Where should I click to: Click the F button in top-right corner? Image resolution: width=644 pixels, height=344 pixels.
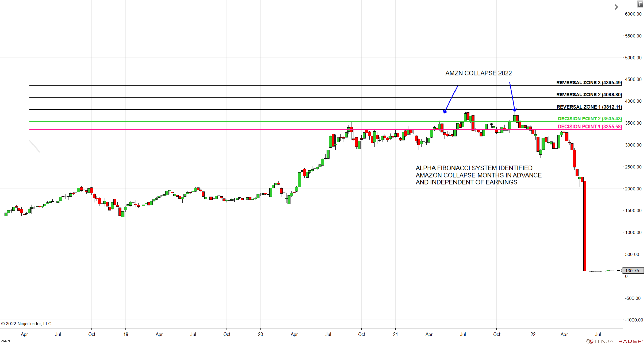click(x=640, y=4)
